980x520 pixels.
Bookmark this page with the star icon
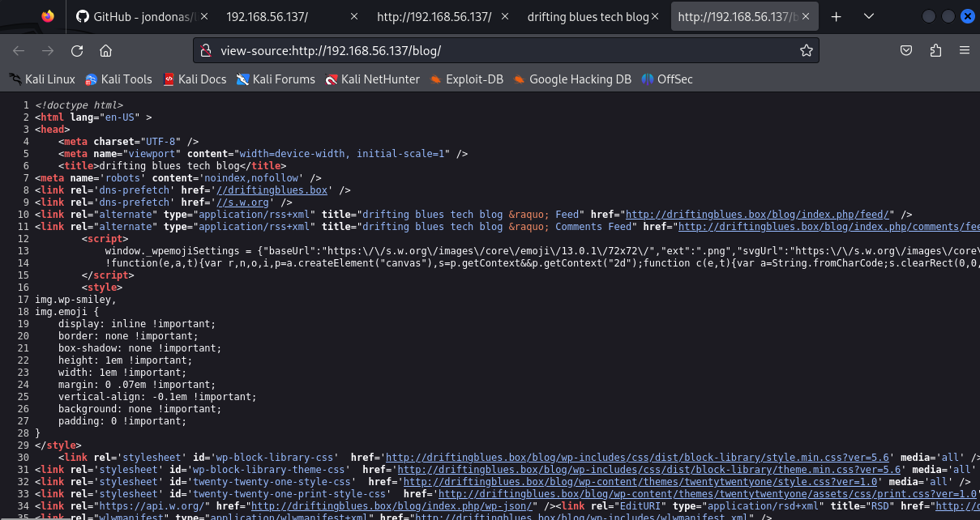pyautogui.click(x=806, y=50)
